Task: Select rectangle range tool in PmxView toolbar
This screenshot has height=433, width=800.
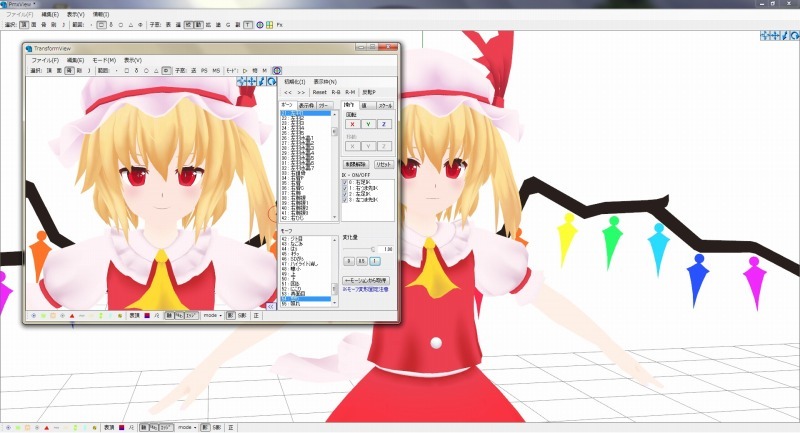Action: (101, 24)
